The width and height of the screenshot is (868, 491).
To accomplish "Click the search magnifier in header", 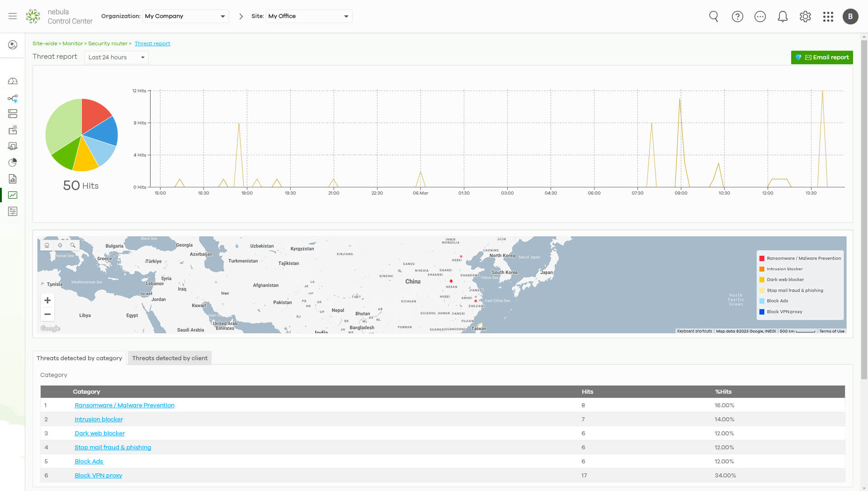I will pos(714,17).
